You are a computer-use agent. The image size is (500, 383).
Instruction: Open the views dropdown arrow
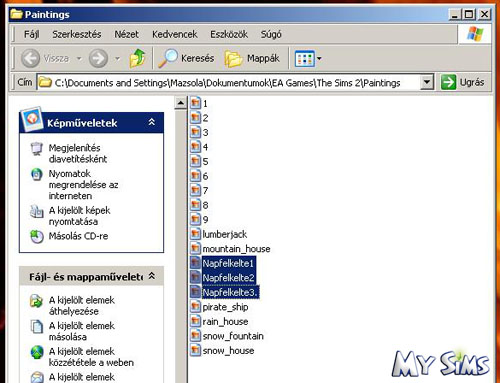[x=319, y=59]
